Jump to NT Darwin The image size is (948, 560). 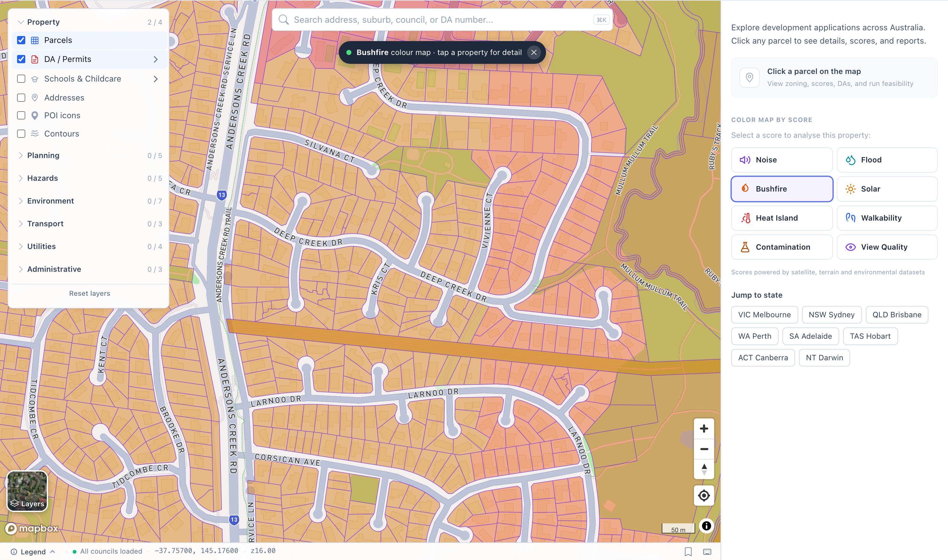[x=824, y=358]
